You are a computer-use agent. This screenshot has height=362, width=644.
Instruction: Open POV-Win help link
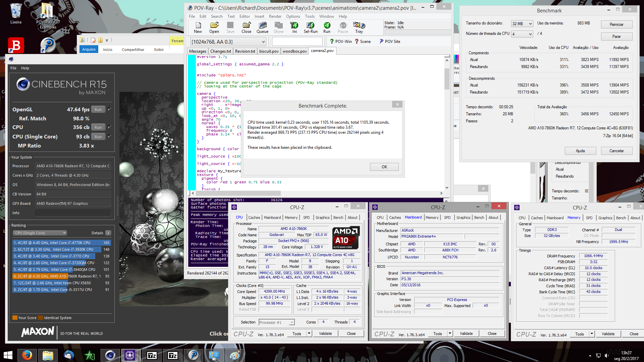click(340, 42)
